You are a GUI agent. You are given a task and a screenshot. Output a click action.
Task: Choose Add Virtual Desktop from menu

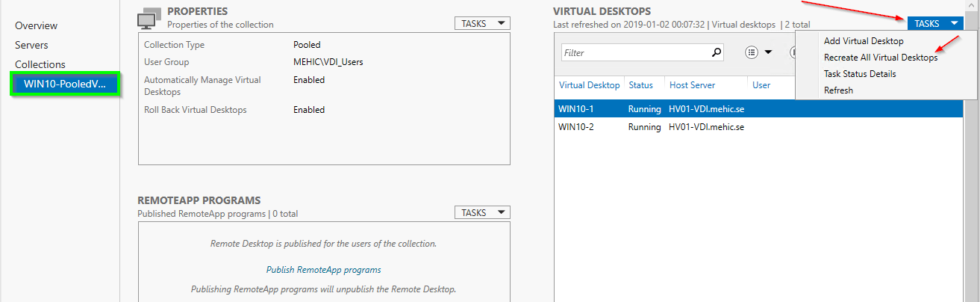click(x=864, y=41)
